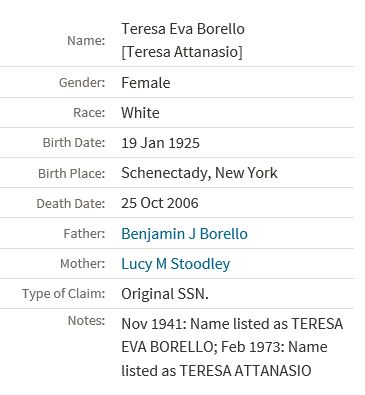Click the Birth Place field label
Screen dimensions: 365x395
point(72,173)
